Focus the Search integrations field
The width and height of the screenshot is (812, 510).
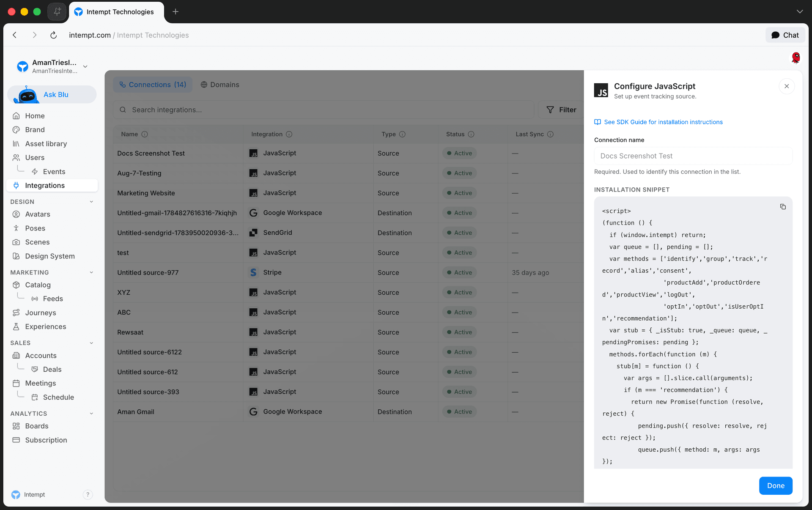(x=324, y=110)
